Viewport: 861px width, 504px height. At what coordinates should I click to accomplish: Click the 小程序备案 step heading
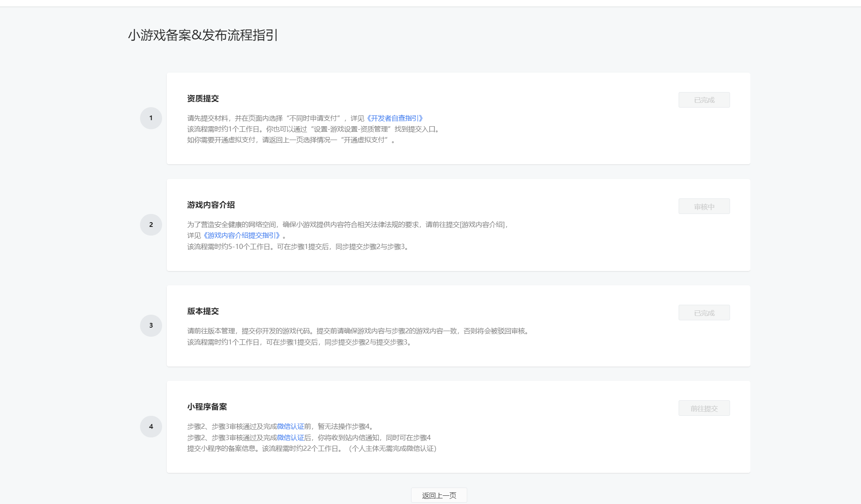[x=207, y=407]
